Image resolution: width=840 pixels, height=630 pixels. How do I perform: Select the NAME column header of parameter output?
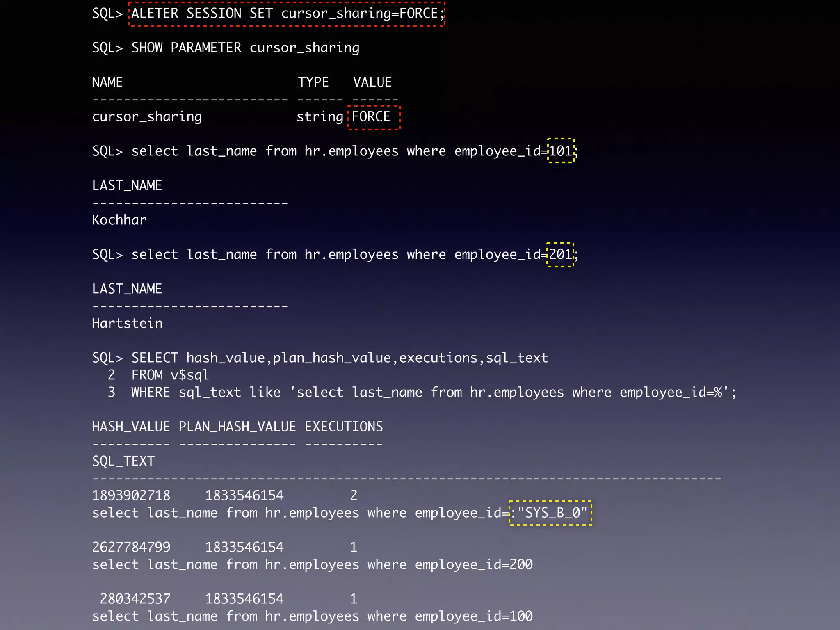click(107, 82)
